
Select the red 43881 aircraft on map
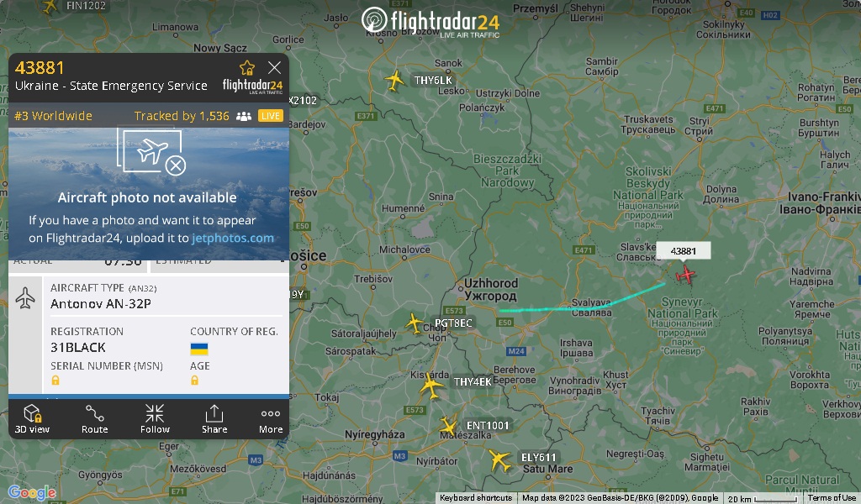[685, 274]
